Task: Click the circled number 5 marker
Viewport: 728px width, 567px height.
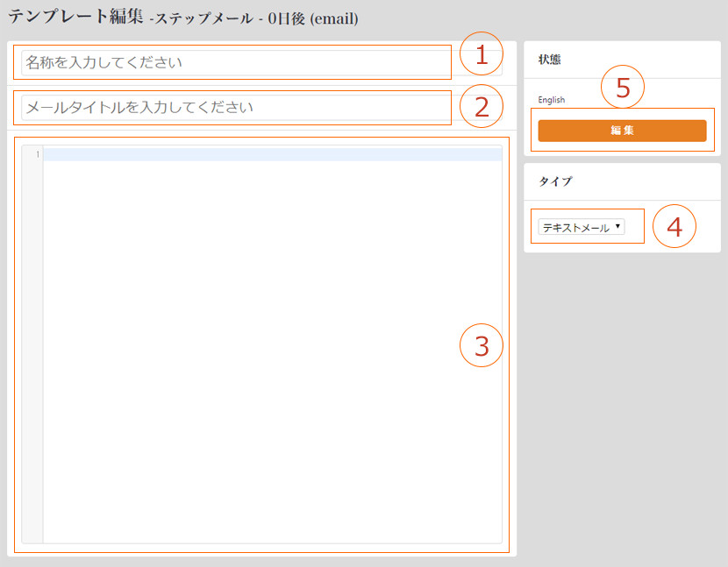Action: [x=623, y=88]
